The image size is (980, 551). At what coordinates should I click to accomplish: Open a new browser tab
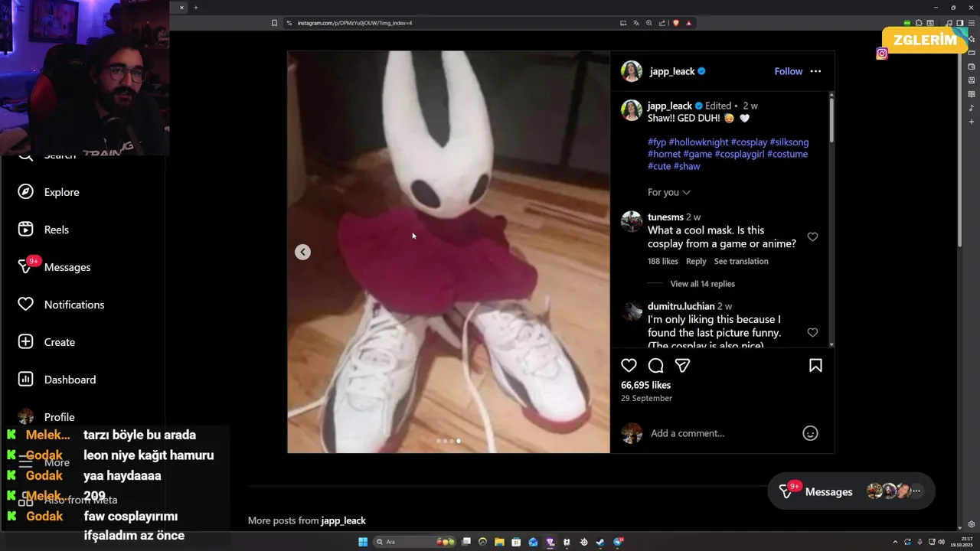click(195, 8)
